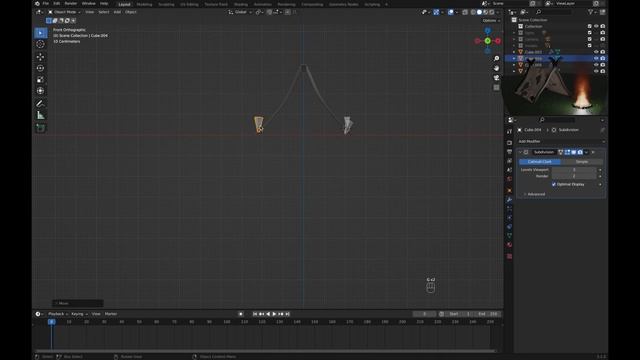The image size is (640, 360).
Task: Open the viewport Add menu
Action: point(117,12)
